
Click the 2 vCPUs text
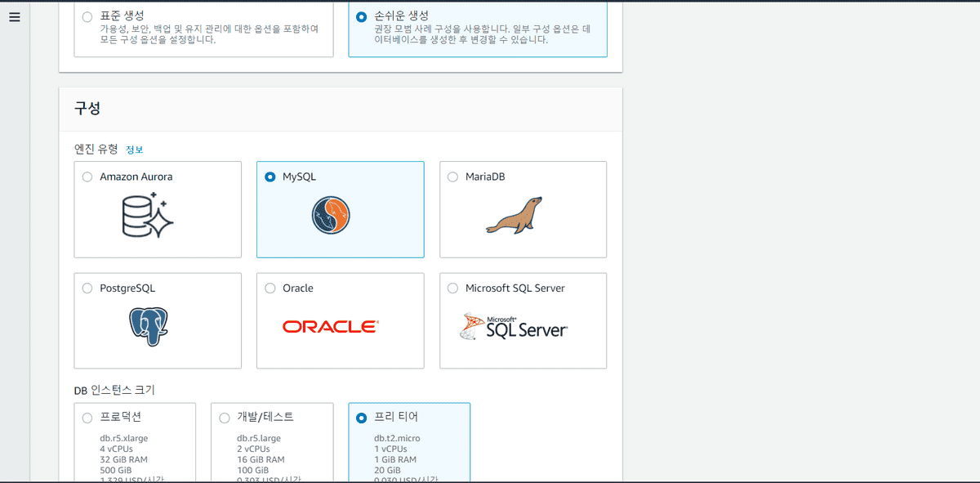coord(254,449)
